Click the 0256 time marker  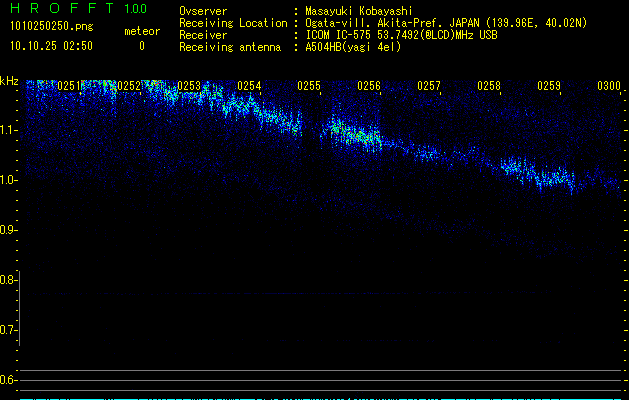tap(369, 86)
